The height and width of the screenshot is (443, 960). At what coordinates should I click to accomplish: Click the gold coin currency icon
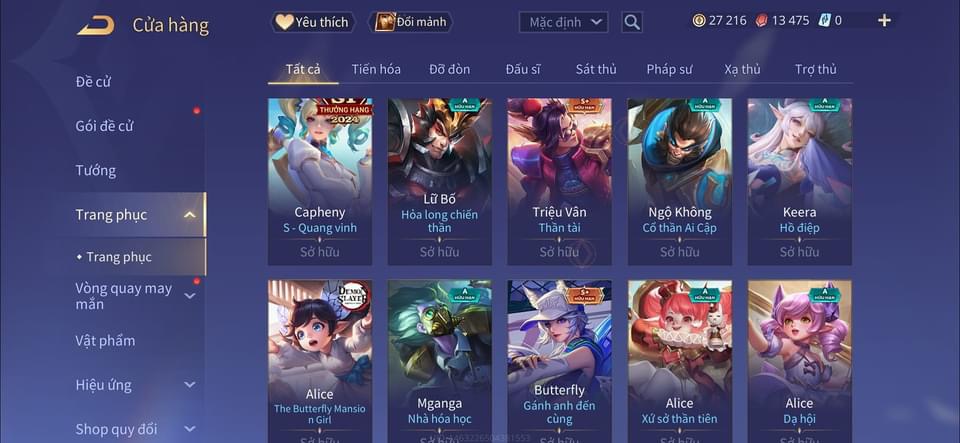coord(699,20)
